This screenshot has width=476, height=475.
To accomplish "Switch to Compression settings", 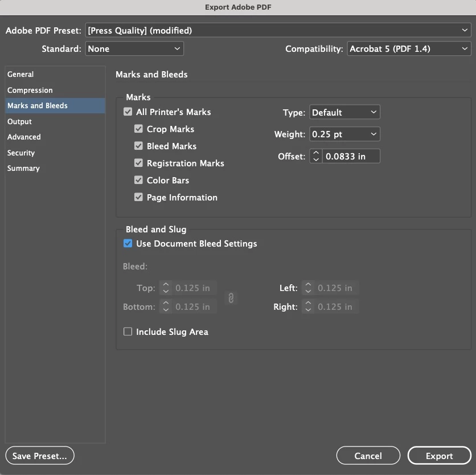I will click(x=55, y=90).
